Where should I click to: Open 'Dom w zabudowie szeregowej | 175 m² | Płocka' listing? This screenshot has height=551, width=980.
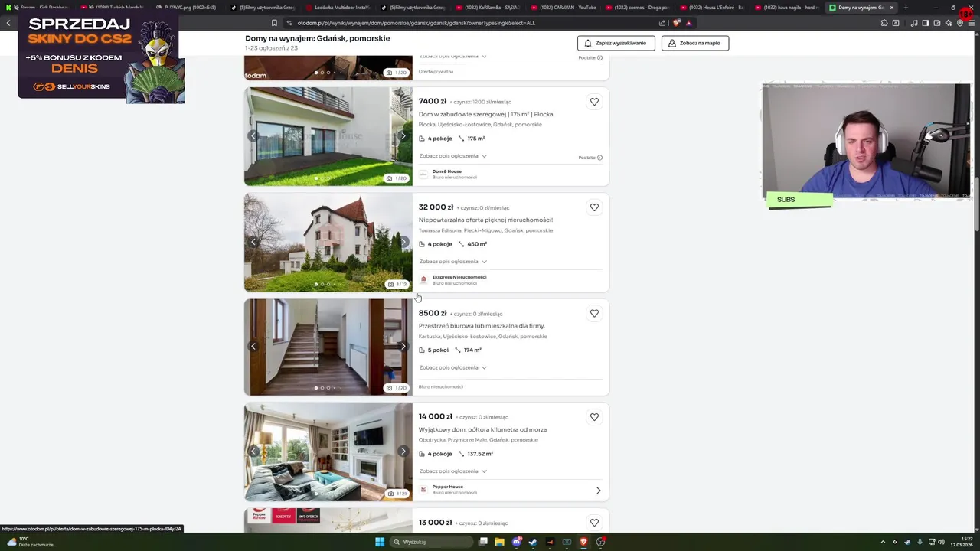[485, 115]
